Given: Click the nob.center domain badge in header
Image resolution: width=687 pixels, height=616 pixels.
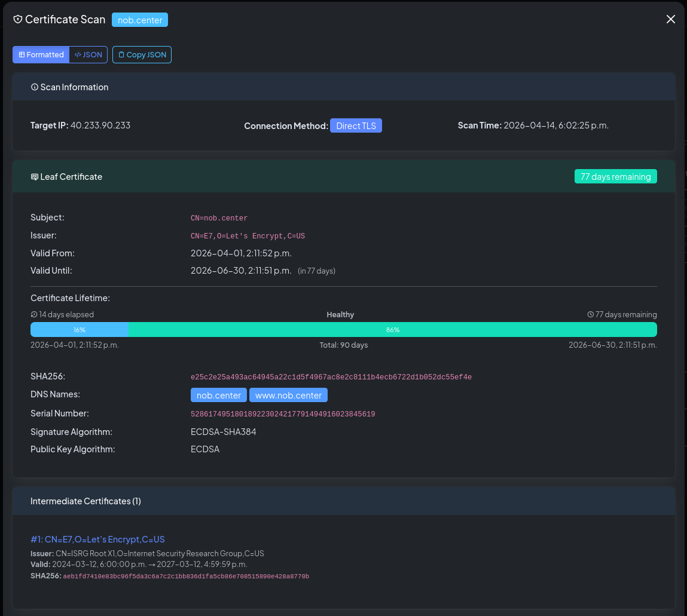Looking at the screenshot, I should (140, 20).
